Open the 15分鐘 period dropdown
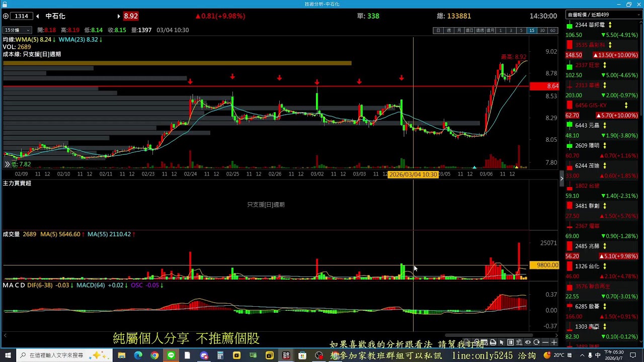Viewport: 644px width, 362px height. (18, 30)
